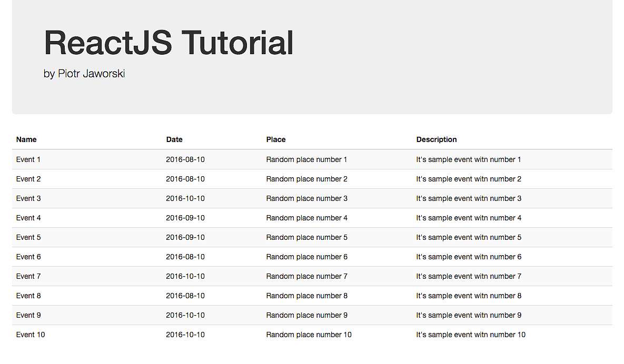This screenshot has width=624, height=364.
Task: Click "It's sample event witn number 9" description
Action: [x=469, y=315]
